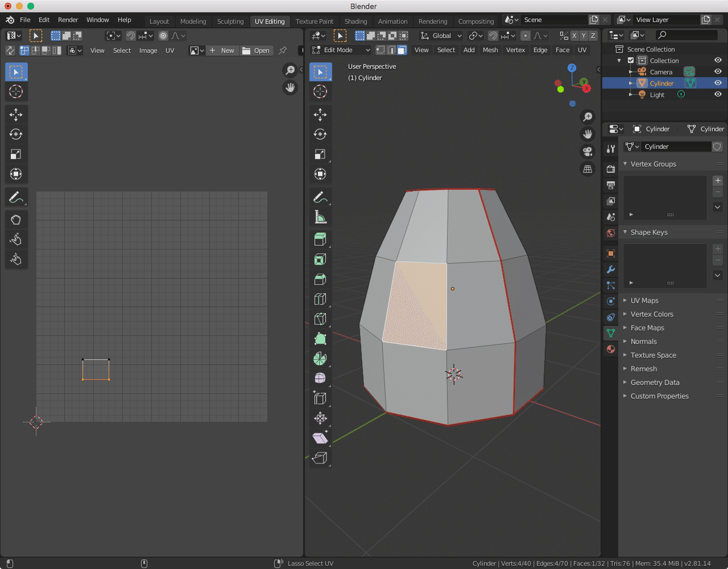The image size is (728, 569).
Task: Click the Cylinder mesh name field
Action: (x=673, y=147)
